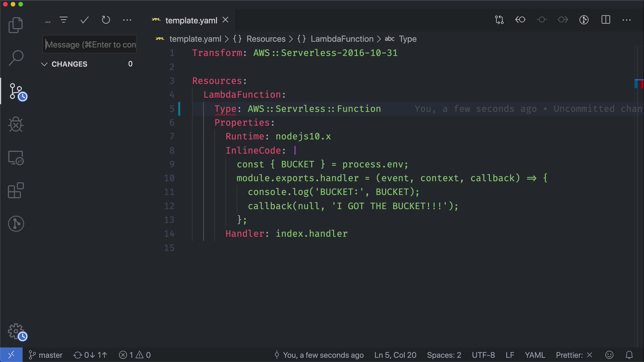Select YAML language mode in status bar
This screenshot has width=644, height=362.
[535, 355]
